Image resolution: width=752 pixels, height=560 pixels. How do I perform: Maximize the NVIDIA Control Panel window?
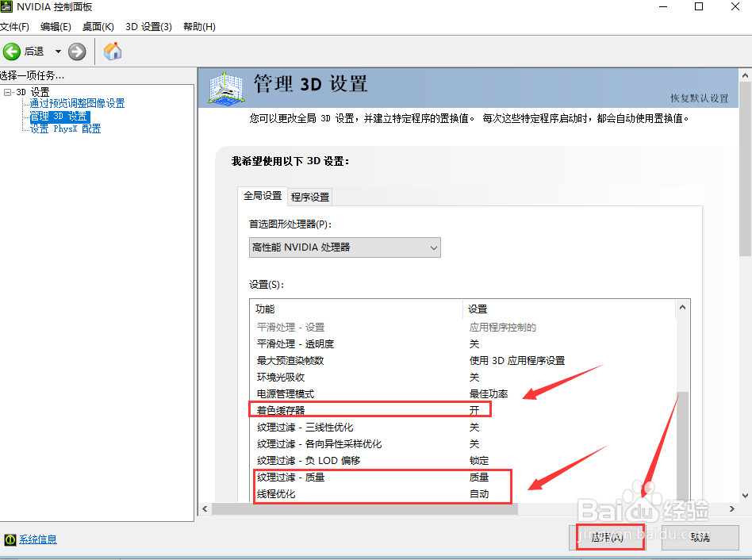point(699,6)
